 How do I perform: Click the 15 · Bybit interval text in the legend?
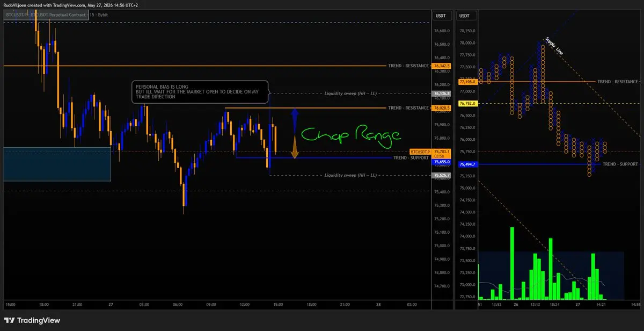tap(99, 15)
